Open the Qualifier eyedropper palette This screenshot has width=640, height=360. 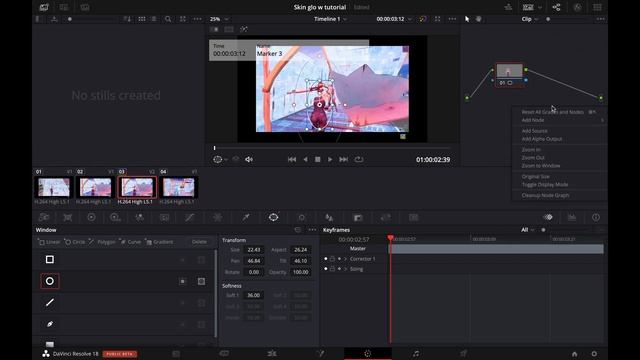point(246,218)
